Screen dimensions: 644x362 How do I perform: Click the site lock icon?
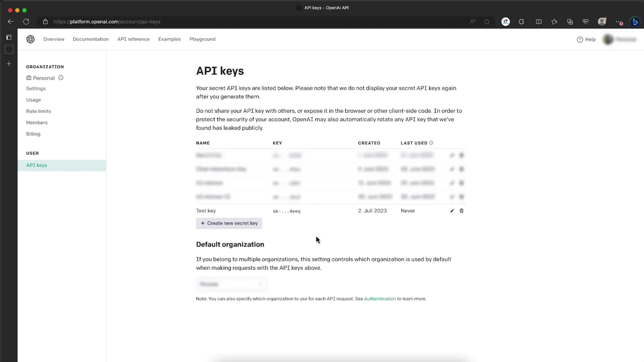[45, 21]
